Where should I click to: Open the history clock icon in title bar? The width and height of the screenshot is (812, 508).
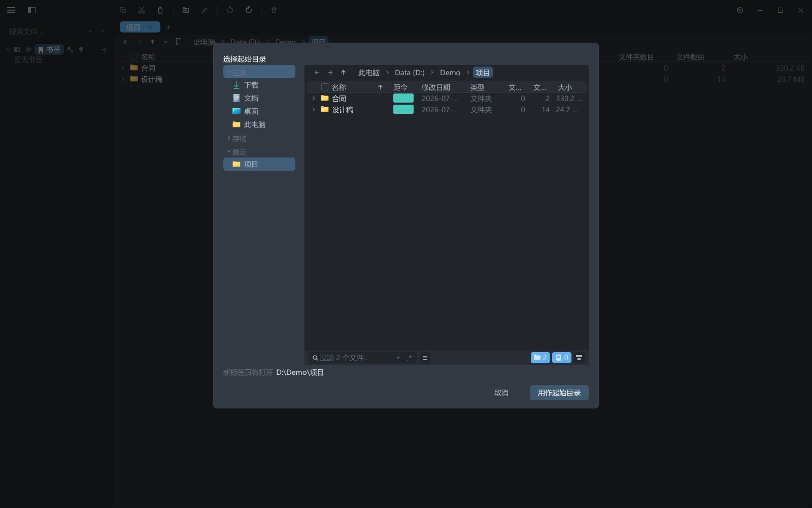tap(740, 10)
